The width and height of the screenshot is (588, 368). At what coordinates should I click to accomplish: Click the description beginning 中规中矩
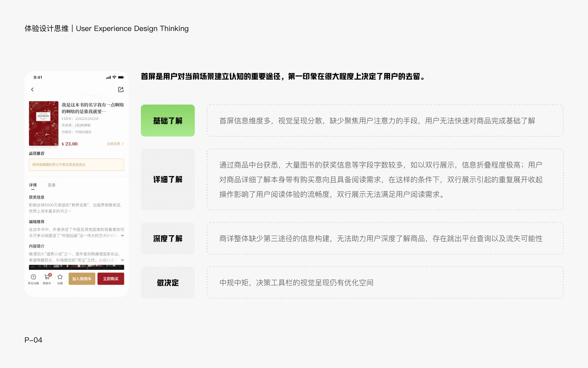pyautogui.click(x=296, y=283)
